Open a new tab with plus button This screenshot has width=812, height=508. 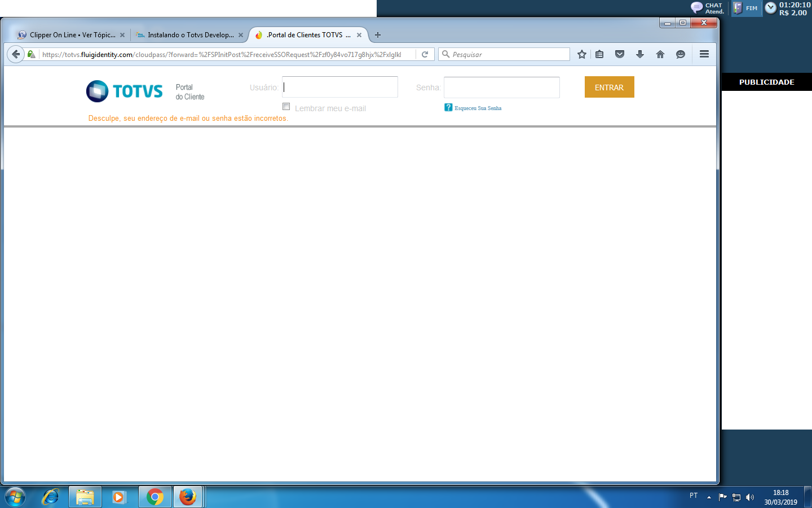click(378, 35)
